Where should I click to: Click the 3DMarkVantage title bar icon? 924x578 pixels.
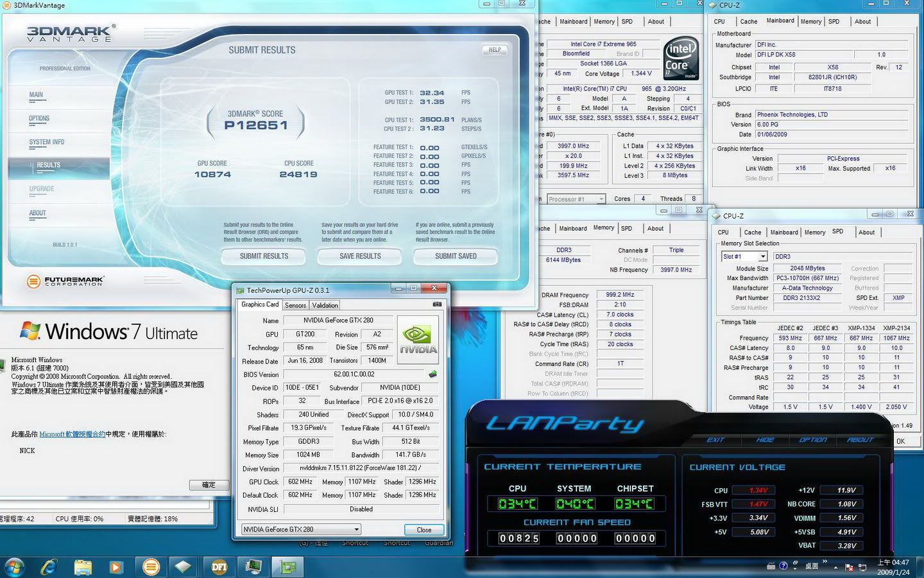[6, 5]
